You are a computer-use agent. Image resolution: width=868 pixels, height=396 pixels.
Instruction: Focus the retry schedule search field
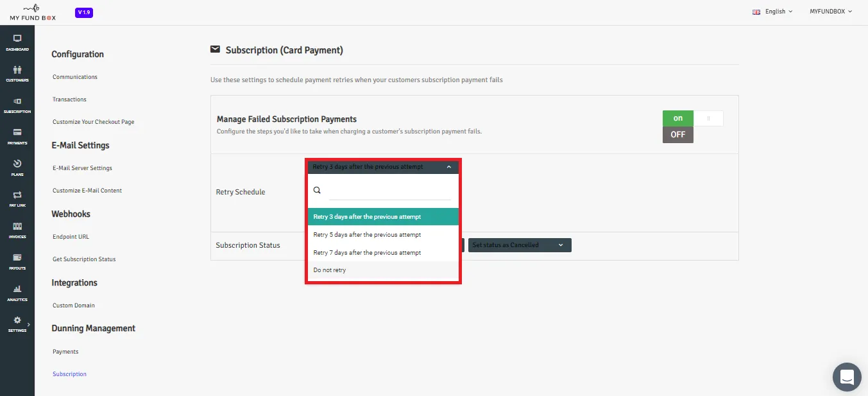point(390,191)
